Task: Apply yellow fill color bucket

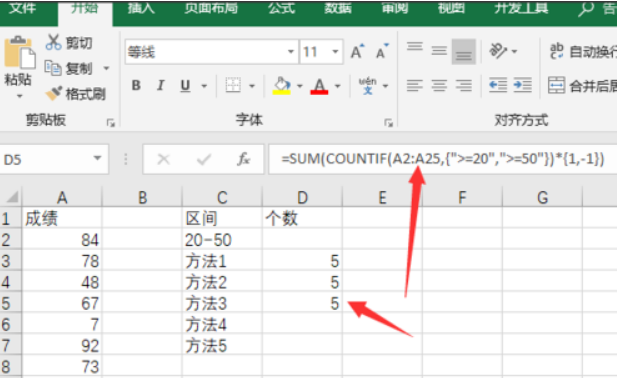Action: [281, 85]
